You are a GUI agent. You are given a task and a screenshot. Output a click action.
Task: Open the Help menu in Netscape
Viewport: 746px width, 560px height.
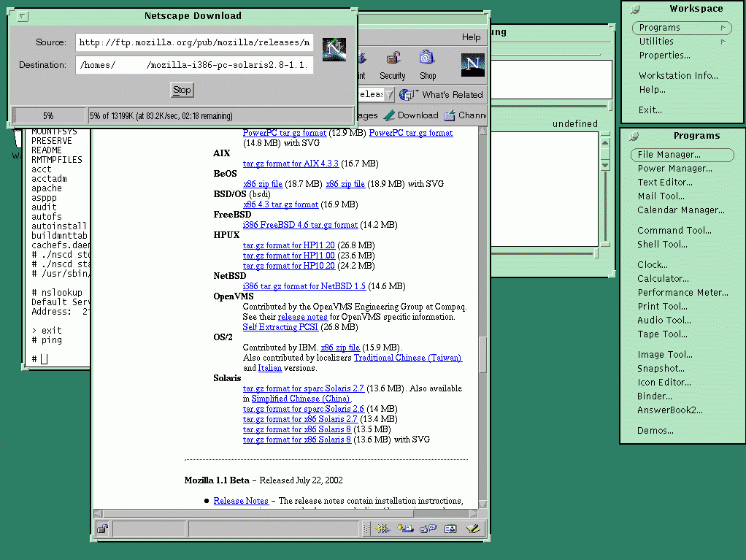(471, 37)
